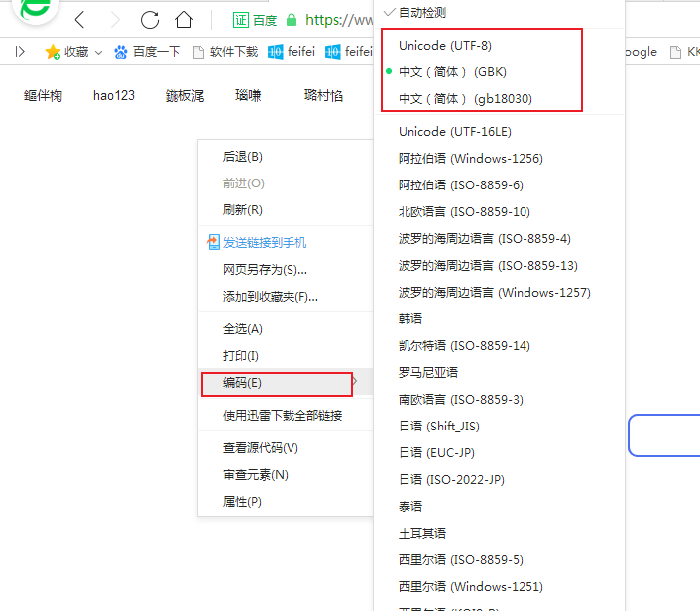Enable 自动检测 encoding auto-detect
Image resolution: width=700 pixels, height=611 pixels.
(421, 13)
